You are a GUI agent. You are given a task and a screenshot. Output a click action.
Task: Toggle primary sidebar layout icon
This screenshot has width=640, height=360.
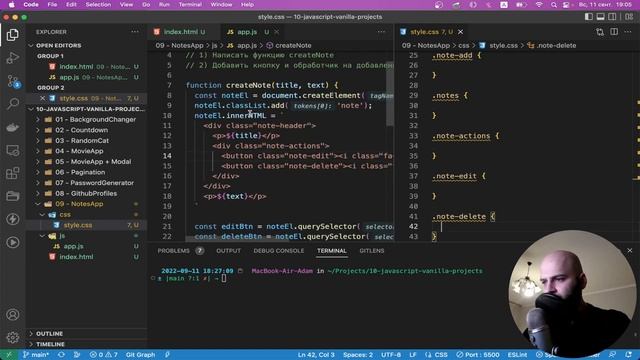(x=589, y=17)
